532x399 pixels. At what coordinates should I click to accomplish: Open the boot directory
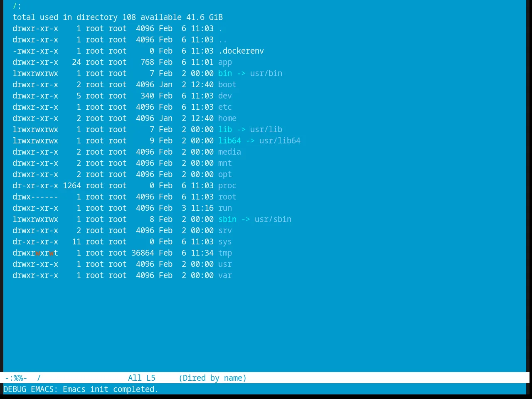[227, 84]
